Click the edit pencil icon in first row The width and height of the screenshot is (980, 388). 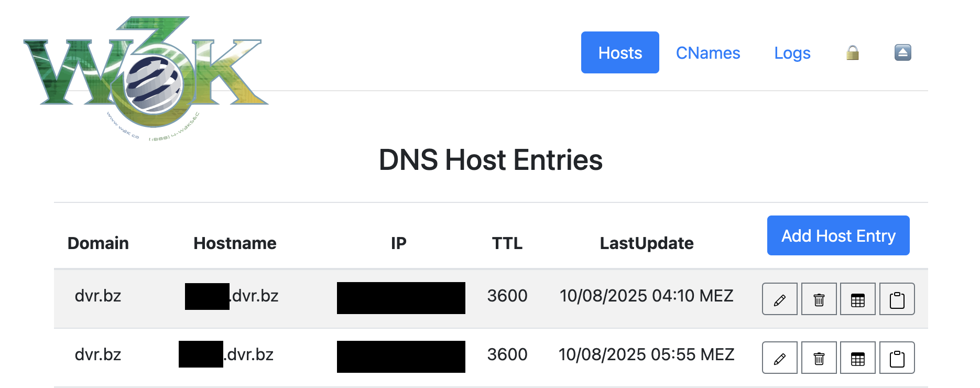tap(779, 299)
